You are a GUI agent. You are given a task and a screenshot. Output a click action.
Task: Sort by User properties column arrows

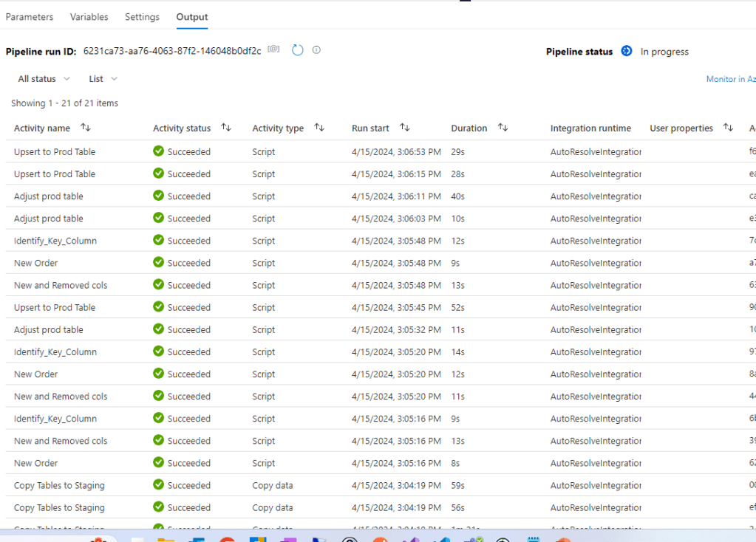click(x=728, y=128)
